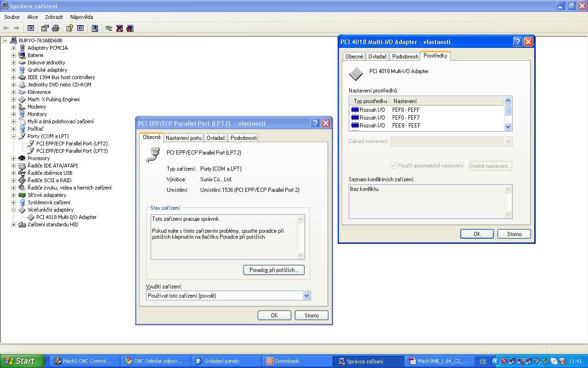Click the Uninstall device toolbar icon
The height and width of the screenshot is (368, 588).
click(119, 28)
